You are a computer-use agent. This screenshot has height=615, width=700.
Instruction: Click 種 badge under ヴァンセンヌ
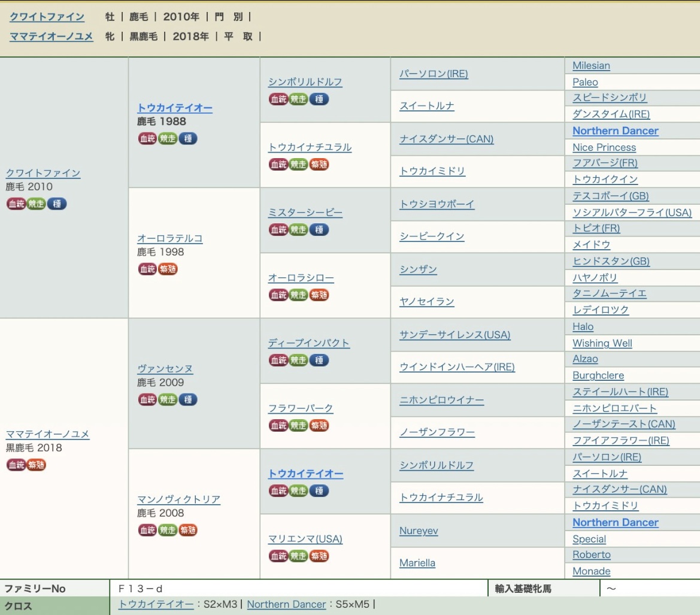click(188, 399)
